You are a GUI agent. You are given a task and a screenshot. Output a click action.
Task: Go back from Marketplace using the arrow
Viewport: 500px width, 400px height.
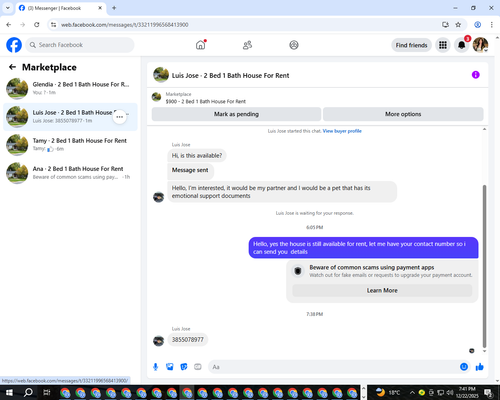[12, 67]
